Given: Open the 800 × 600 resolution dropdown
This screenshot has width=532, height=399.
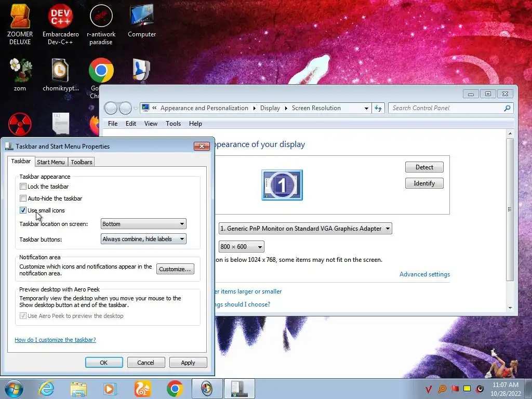Looking at the screenshot, I should pyautogui.click(x=241, y=247).
